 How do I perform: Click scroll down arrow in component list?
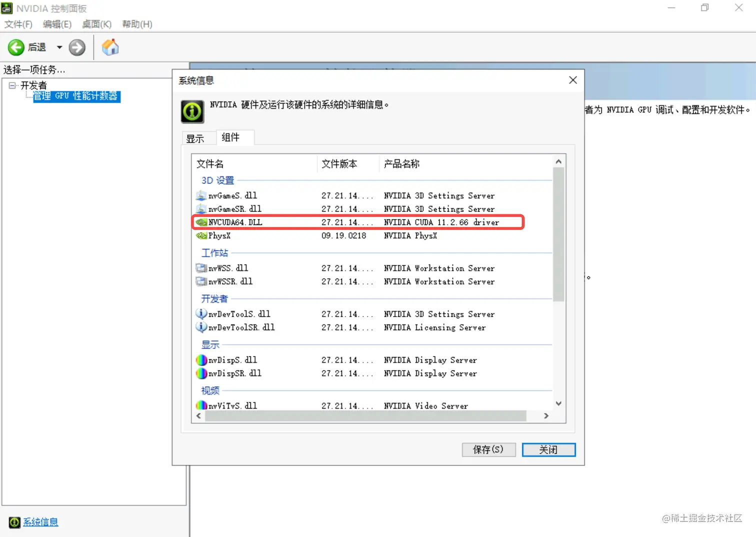coord(558,403)
